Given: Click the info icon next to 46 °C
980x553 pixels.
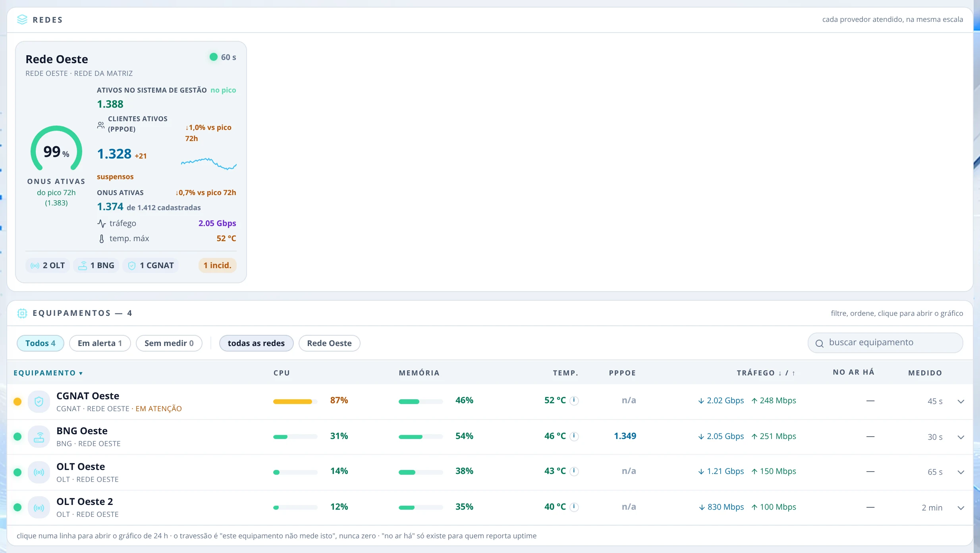Looking at the screenshot, I should (x=574, y=436).
